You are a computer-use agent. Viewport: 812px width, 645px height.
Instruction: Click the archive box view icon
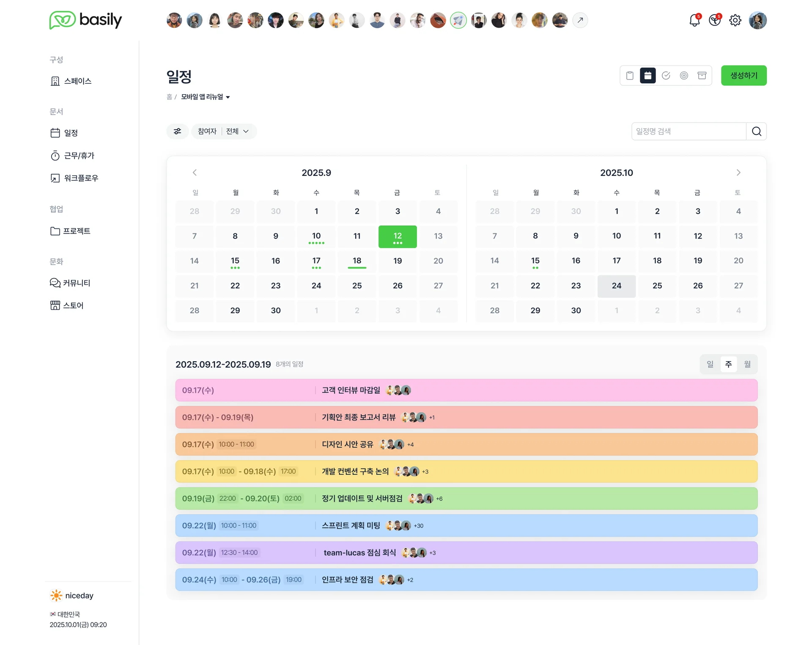point(702,76)
